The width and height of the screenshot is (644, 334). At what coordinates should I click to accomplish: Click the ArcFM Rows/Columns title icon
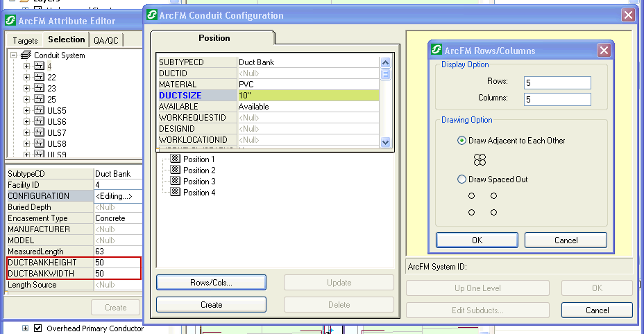[437, 51]
